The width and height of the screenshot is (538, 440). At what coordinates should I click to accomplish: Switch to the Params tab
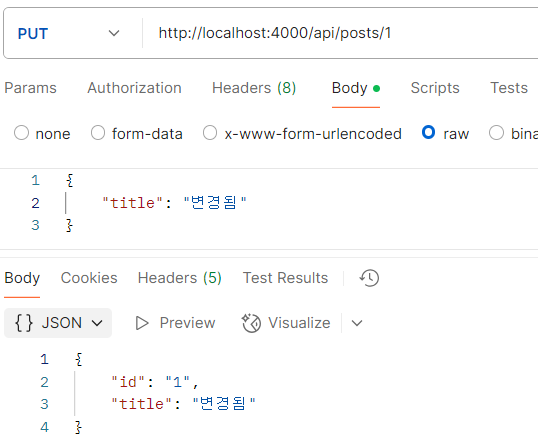point(30,88)
